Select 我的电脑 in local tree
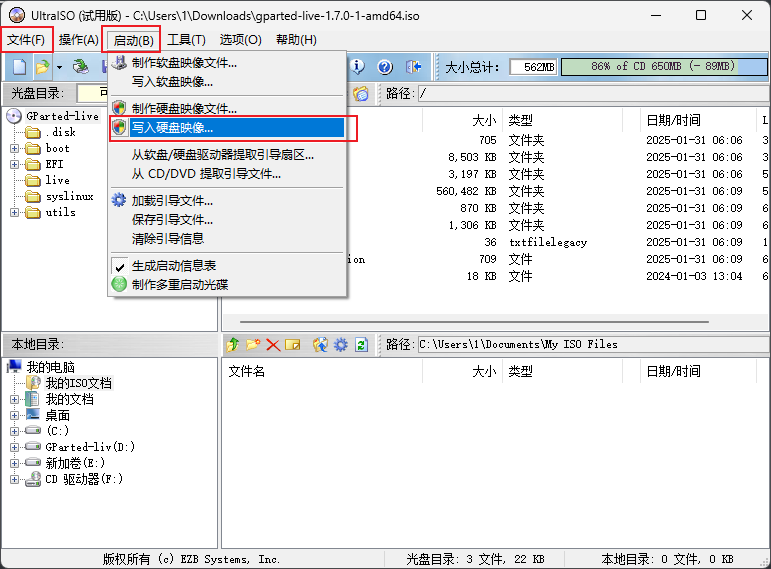The width and height of the screenshot is (771, 569). (x=50, y=367)
